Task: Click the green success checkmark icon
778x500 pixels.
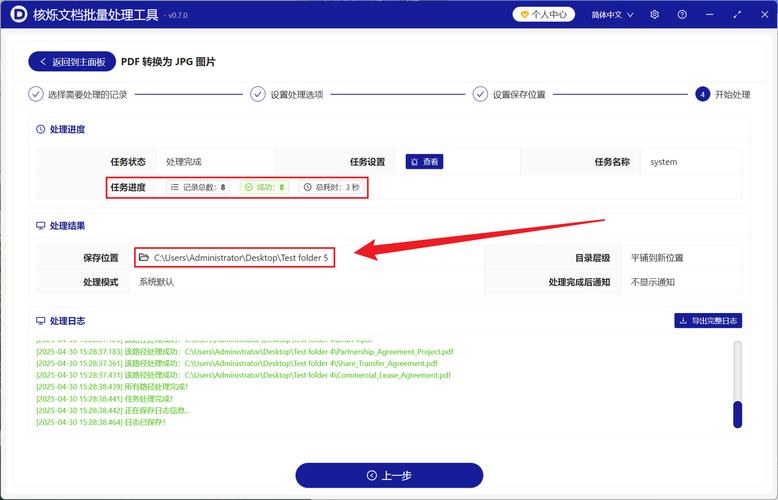Action: [x=249, y=187]
